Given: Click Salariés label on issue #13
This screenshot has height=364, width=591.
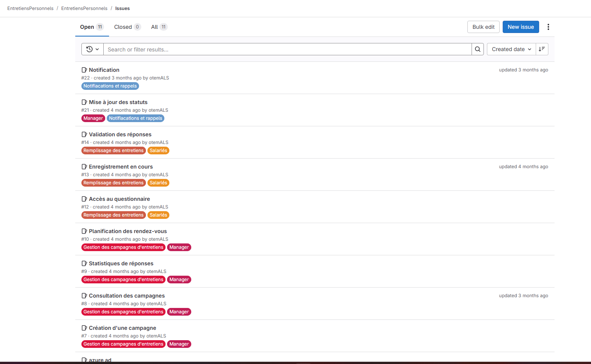Looking at the screenshot, I should click(x=159, y=183).
